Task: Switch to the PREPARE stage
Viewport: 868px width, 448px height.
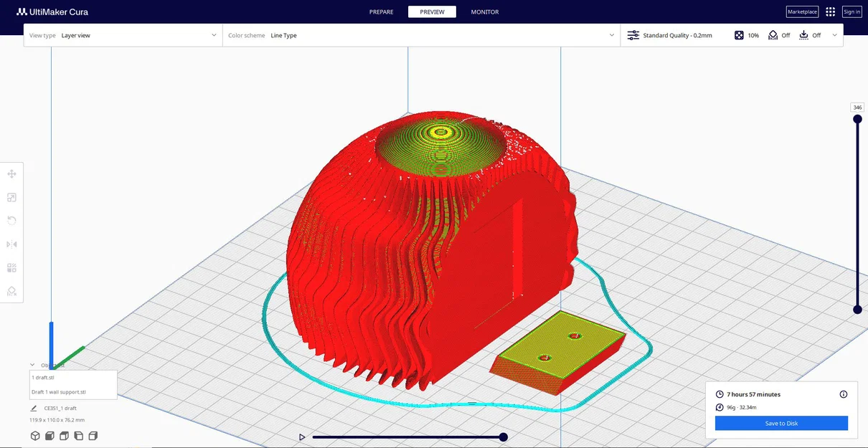Action: 381,12
